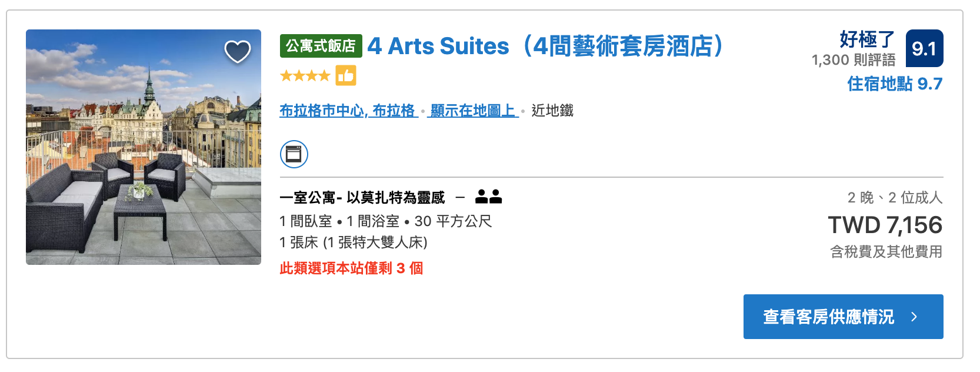Open the 布拉格市中心, 布拉格 location link
This screenshot has width=980, height=372.
(x=348, y=110)
